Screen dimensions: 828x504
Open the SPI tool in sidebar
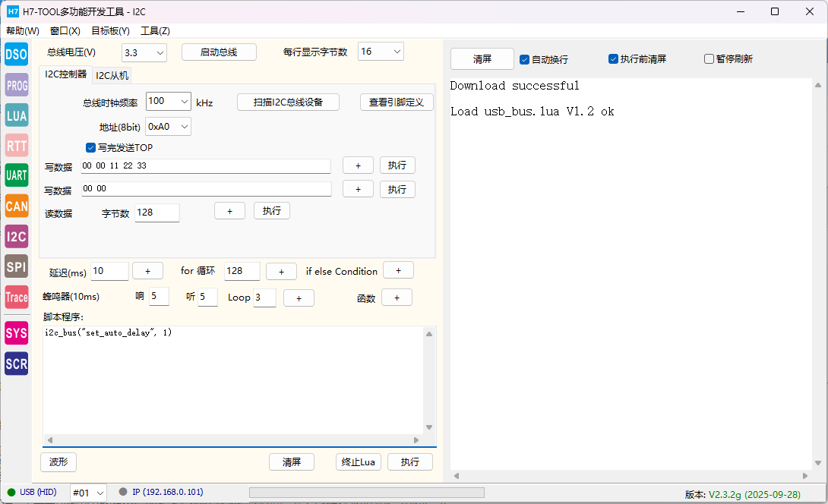pyautogui.click(x=16, y=266)
